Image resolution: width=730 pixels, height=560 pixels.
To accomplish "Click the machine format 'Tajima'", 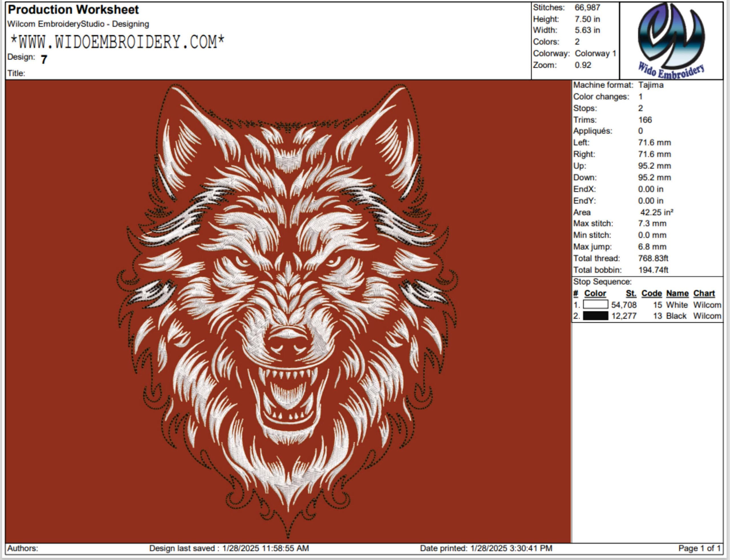I will click(x=651, y=85).
